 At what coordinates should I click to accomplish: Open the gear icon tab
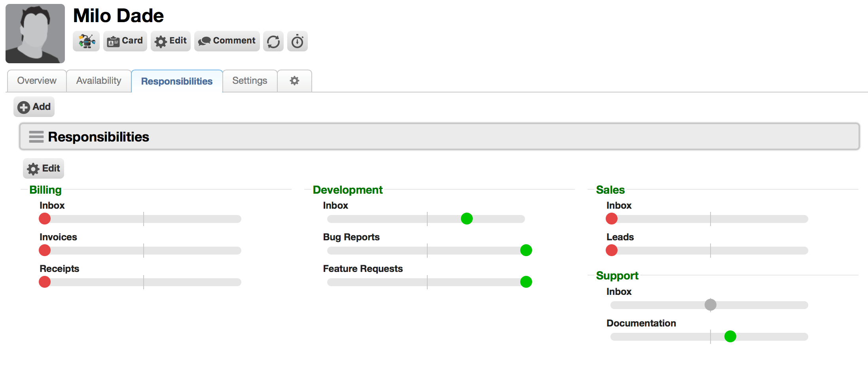(294, 81)
